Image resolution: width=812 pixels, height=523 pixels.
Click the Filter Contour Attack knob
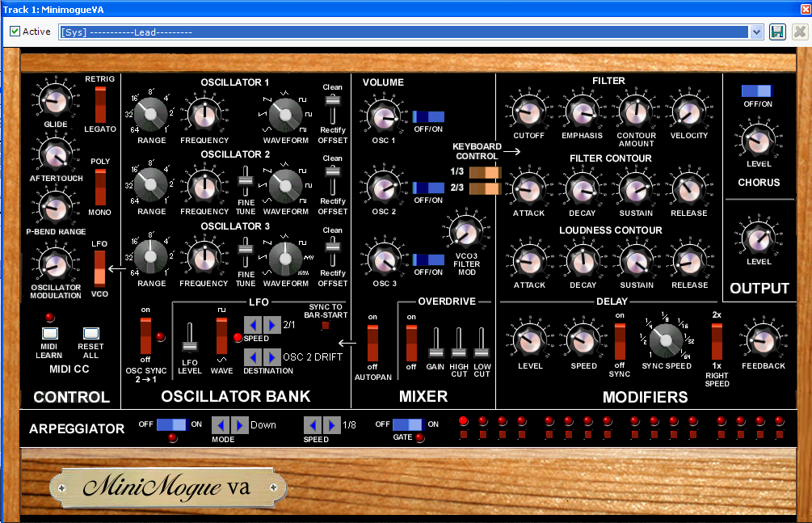pyautogui.click(x=528, y=189)
